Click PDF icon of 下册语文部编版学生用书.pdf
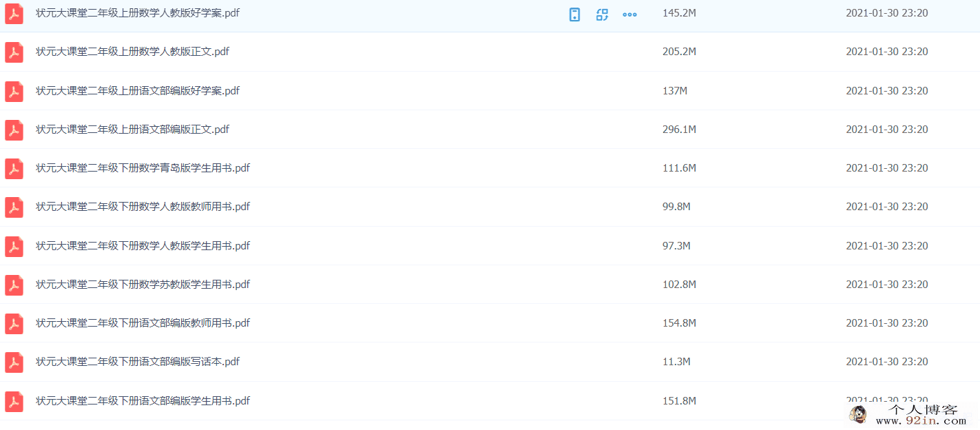This screenshot has height=430, width=980. (14, 401)
